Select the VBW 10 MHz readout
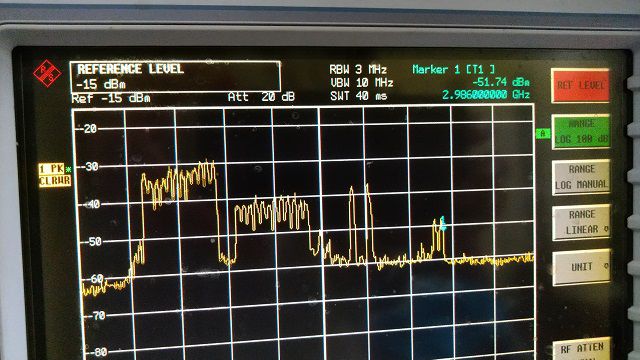Image resolution: width=640 pixels, height=360 pixels. point(362,83)
